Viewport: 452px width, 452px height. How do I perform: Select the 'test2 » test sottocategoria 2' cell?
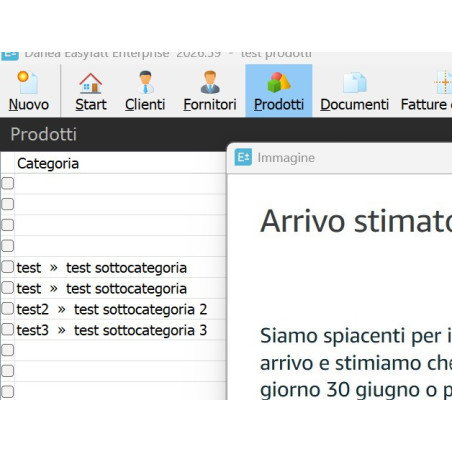pos(120,309)
